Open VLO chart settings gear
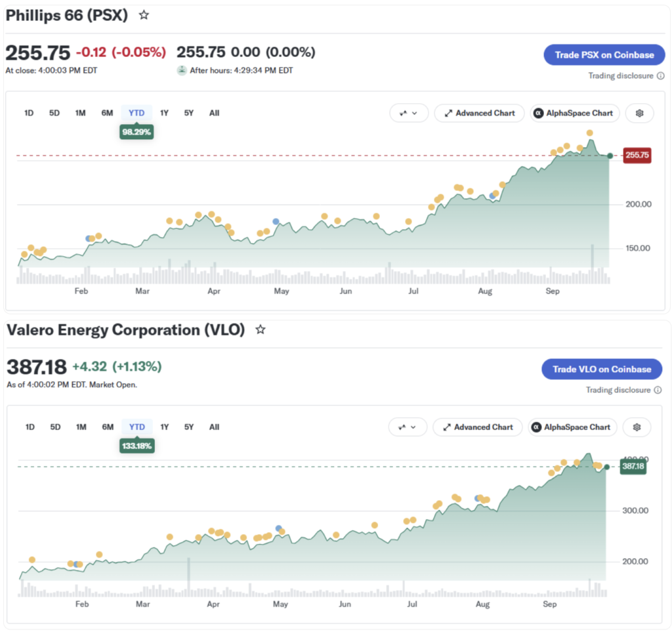The image size is (672, 636). tap(637, 427)
